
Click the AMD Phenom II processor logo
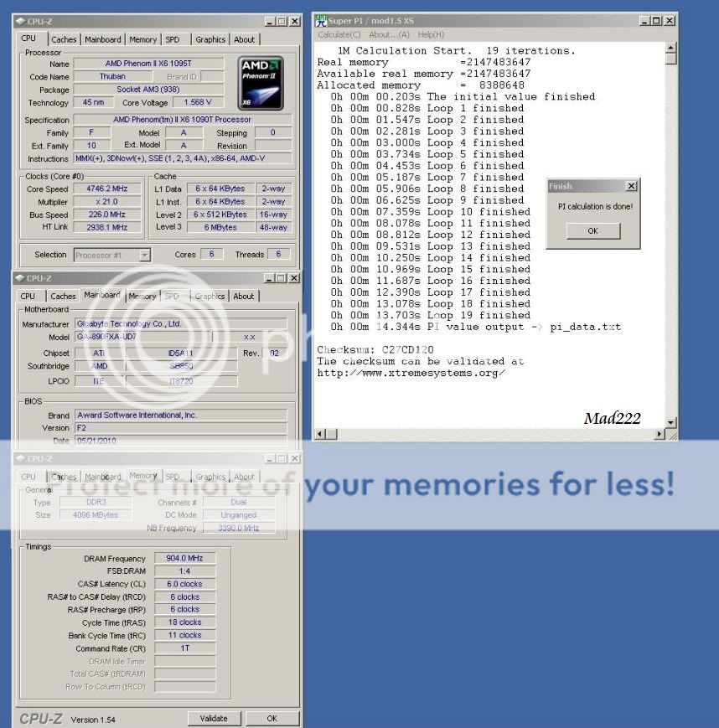[x=261, y=82]
